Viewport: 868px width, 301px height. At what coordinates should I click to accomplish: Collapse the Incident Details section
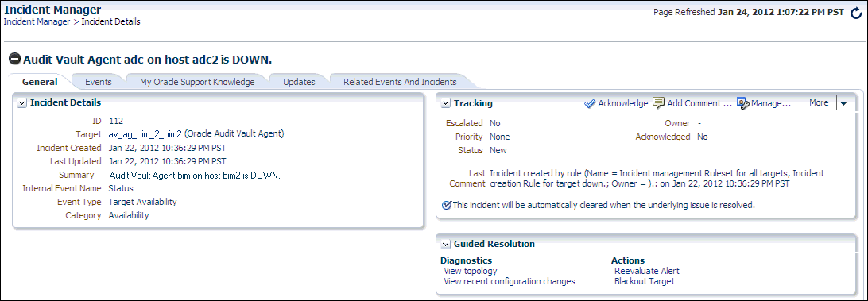click(x=22, y=103)
